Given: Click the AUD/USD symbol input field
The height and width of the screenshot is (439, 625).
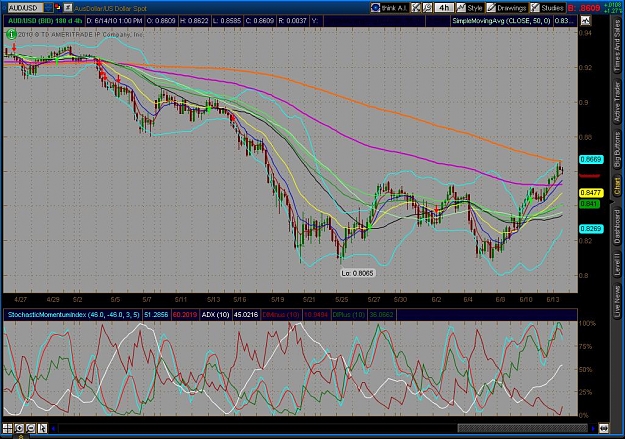Looking at the screenshot, I should pyautogui.click(x=25, y=8).
